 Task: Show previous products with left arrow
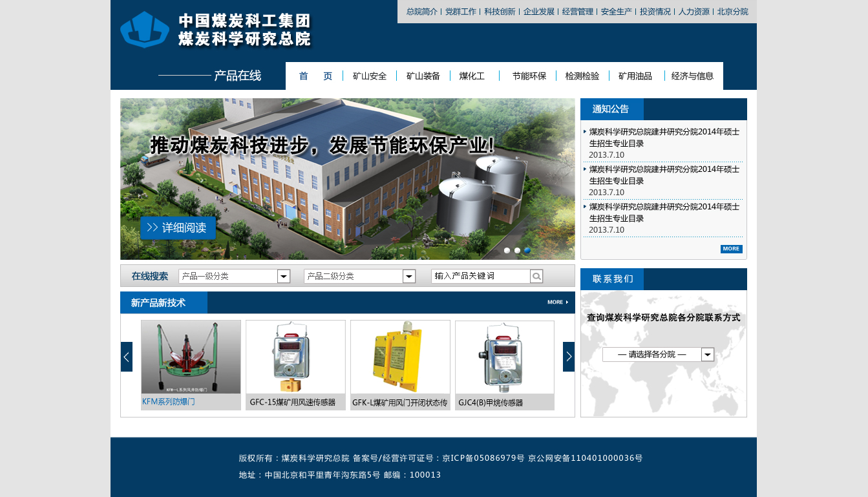click(x=127, y=357)
